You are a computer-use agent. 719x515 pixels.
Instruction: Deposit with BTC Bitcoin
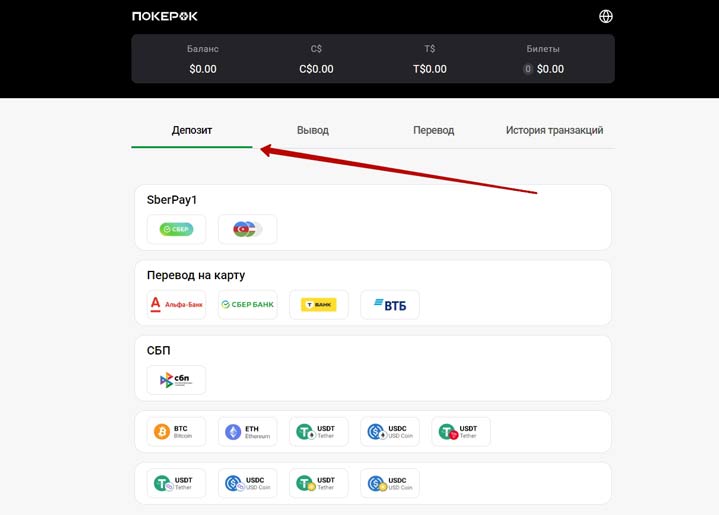(177, 432)
